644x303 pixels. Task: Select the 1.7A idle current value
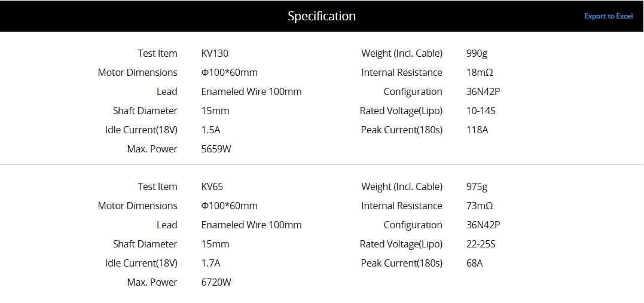tap(211, 263)
